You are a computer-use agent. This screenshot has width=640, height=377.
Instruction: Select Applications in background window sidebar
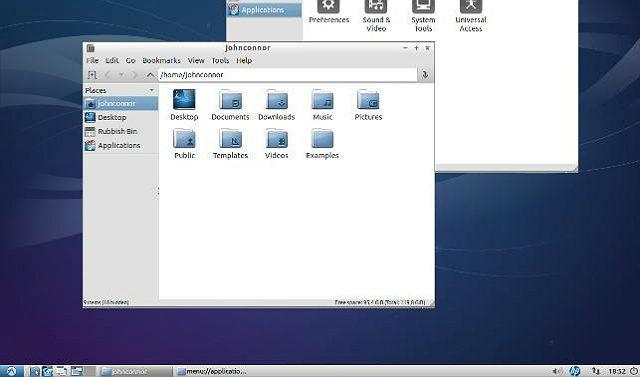pos(264,10)
